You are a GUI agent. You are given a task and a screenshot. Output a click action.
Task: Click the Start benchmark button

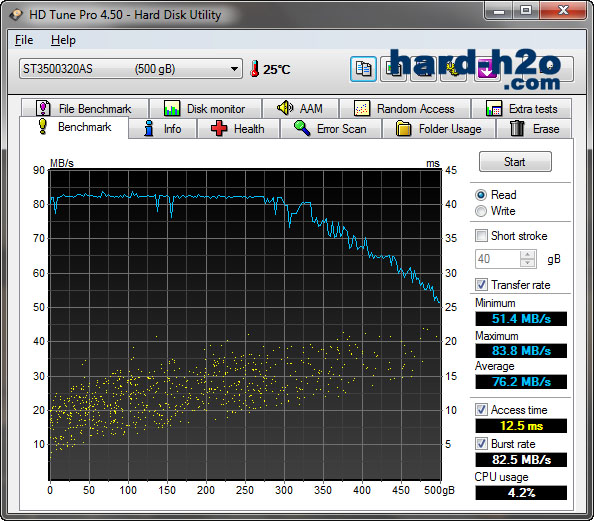tap(515, 162)
